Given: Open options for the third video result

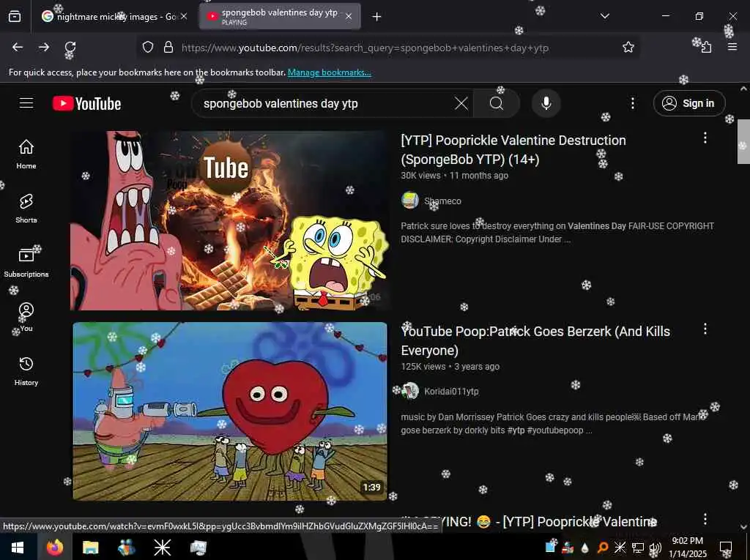Looking at the screenshot, I should (x=705, y=519).
